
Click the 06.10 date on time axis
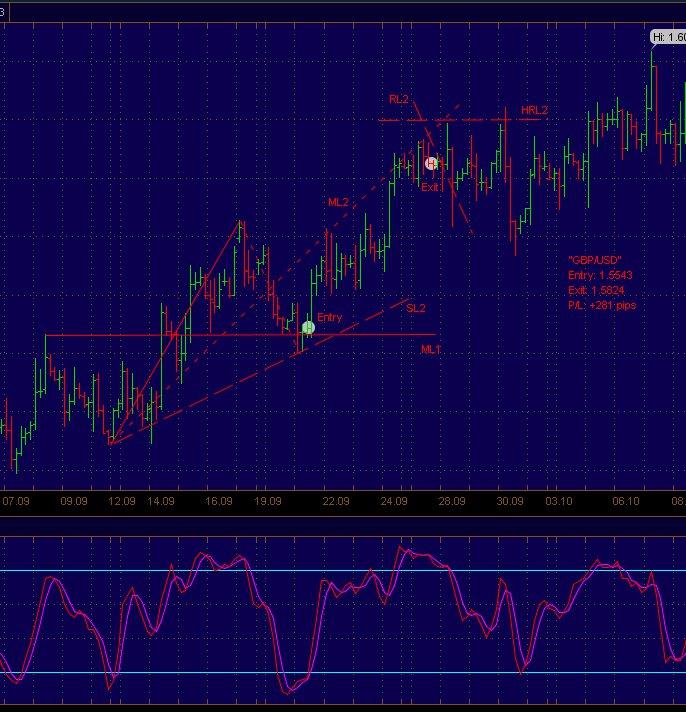coord(626,501)
